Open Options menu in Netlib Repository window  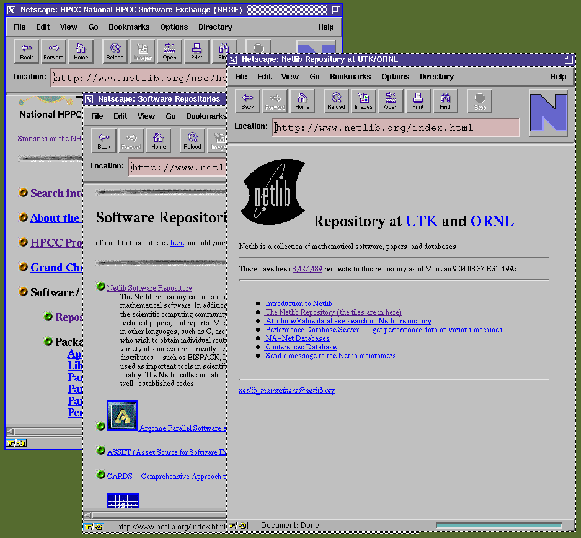point(395,76)
